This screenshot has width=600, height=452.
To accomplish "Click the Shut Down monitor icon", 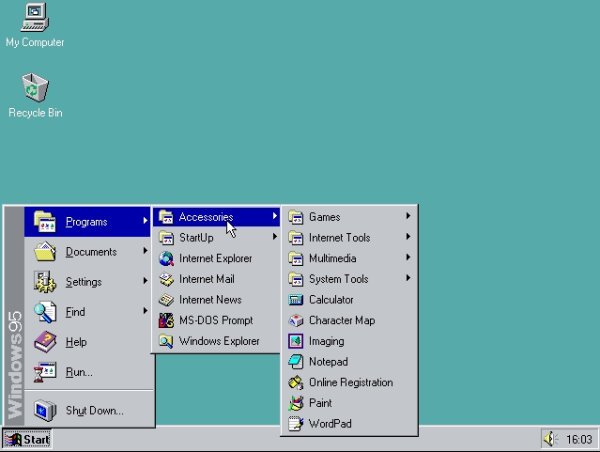I will [x=45, y=410].
